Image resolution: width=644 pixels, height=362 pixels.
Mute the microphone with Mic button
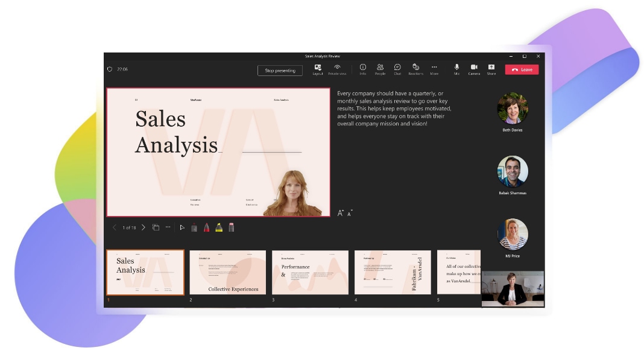(x=456, y=69)
